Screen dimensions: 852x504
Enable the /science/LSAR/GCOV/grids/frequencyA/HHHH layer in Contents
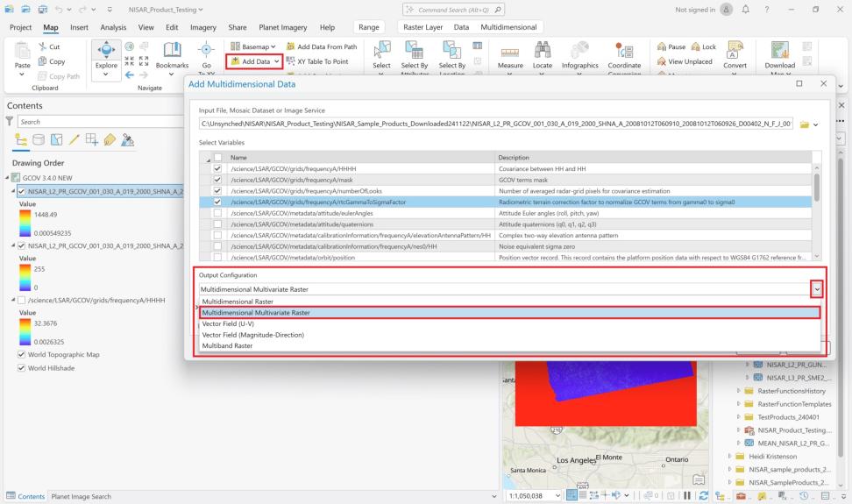22,301
